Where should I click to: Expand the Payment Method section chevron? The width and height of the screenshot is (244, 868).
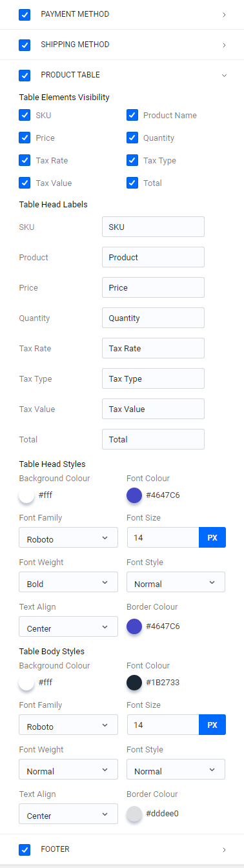[x=224, y=14]
